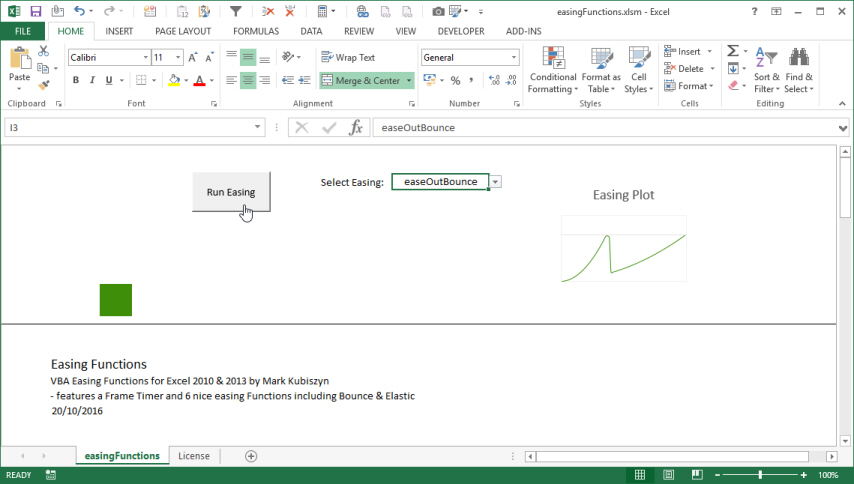Toggle Wrap Text on

click(x=347, y=58)
